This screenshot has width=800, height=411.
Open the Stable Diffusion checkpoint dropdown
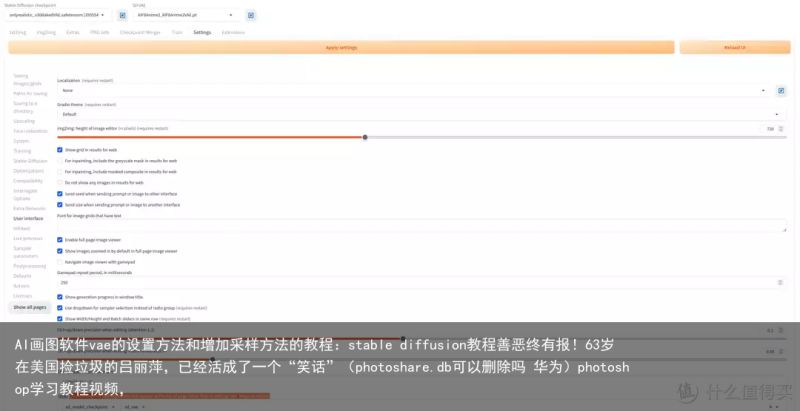tap(58, 15)
